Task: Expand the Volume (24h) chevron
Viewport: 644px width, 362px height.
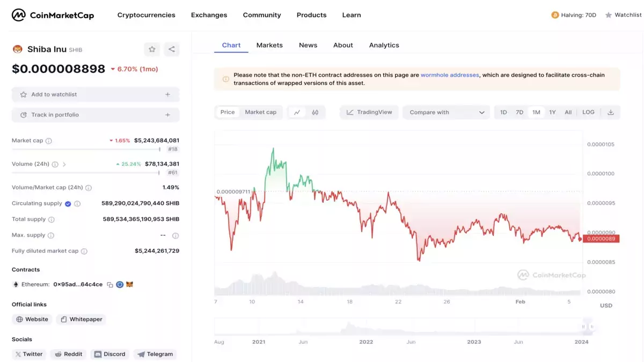Action: 64,165
